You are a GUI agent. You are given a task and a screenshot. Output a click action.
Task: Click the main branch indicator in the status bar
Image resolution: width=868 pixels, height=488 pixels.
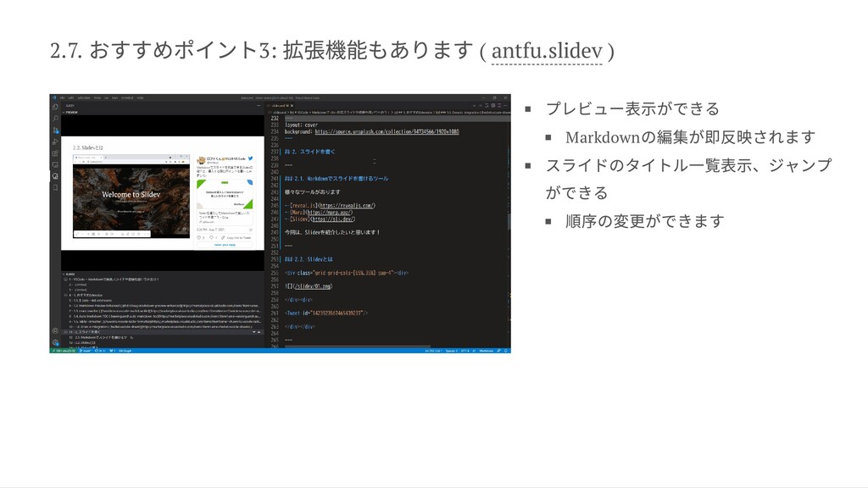pyautogui.click(x=83, y=351)
